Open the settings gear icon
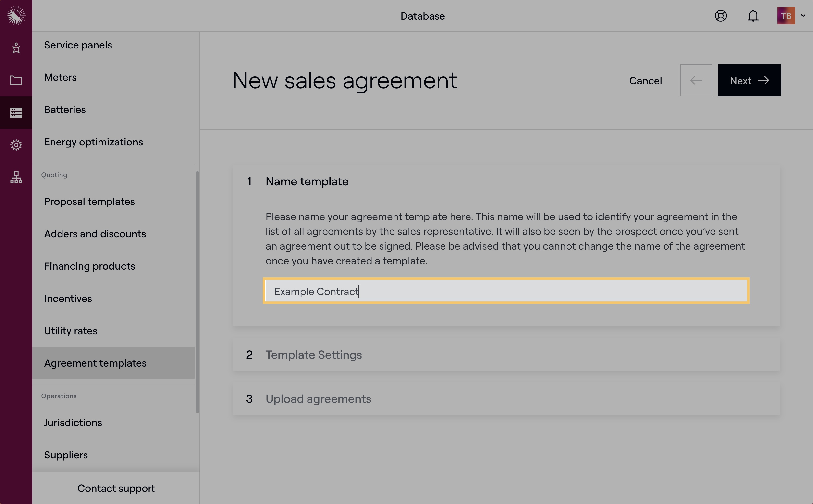This screenshot has height=504, width=813. coord(16,145)
